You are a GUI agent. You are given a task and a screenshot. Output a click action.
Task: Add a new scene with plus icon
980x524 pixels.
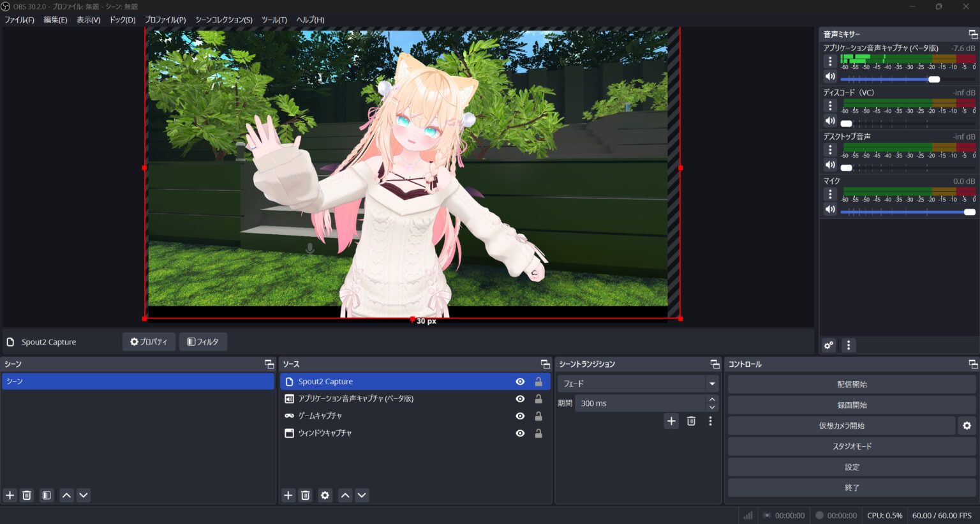point(10,495)
